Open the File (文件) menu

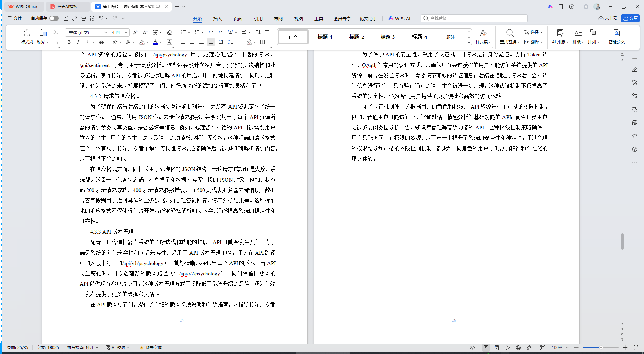pos(15,18)
